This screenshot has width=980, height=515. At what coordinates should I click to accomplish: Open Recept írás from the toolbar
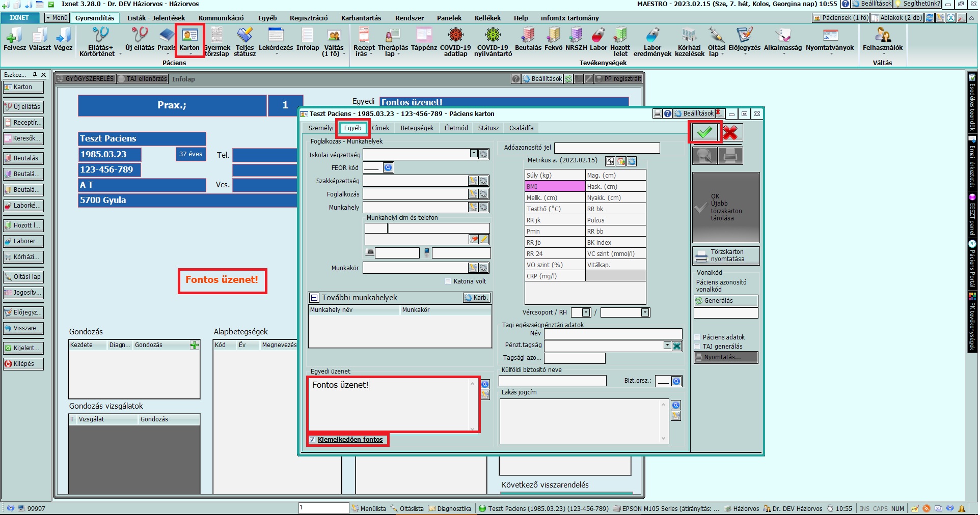coord(364,41)
